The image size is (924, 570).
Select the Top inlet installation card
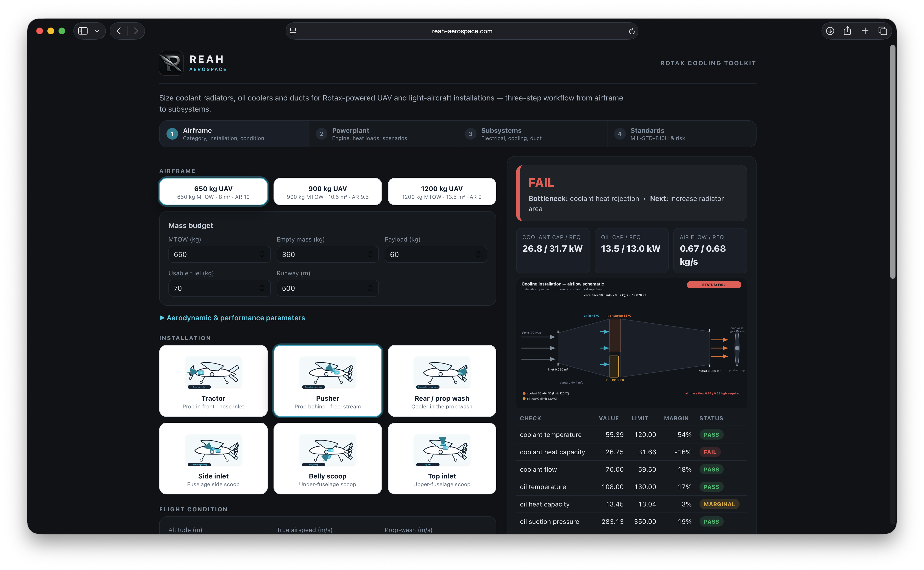point(442,458)
